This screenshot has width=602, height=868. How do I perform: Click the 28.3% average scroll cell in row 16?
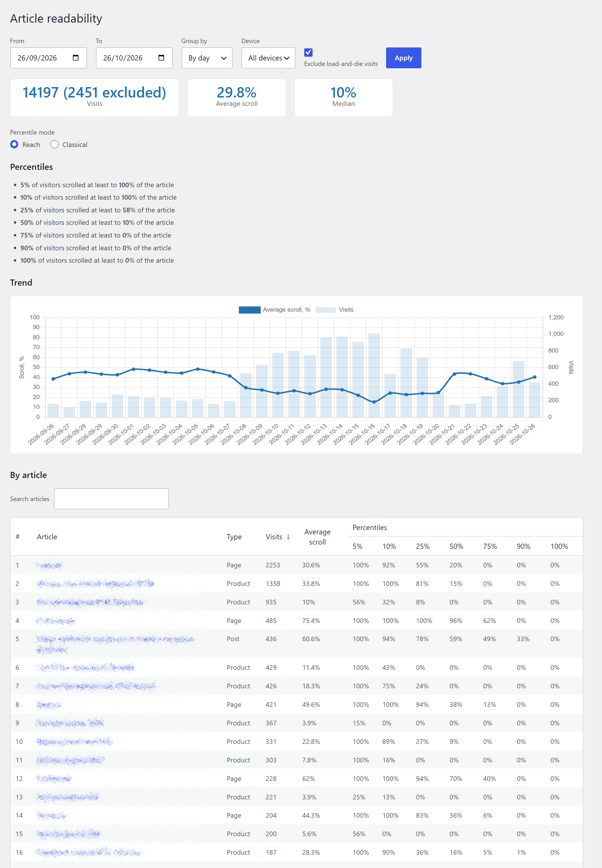311,852
